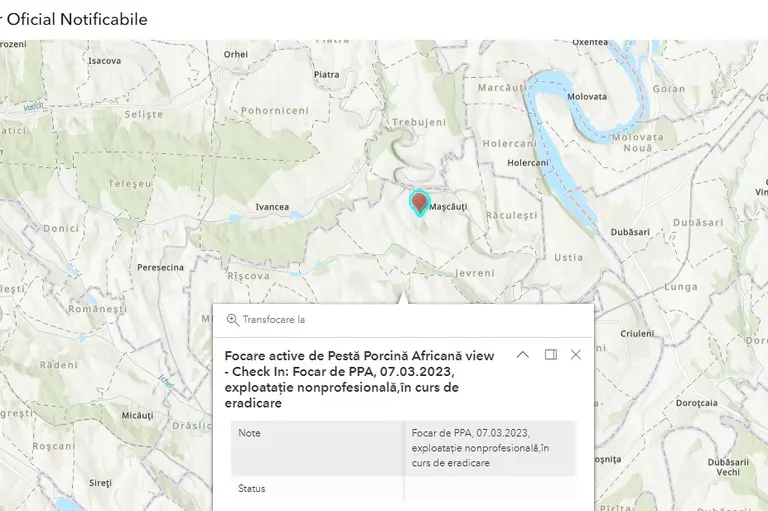Click the Ivancea label on map
This screenshot has width=768, height=511.
tap(272, 207)
